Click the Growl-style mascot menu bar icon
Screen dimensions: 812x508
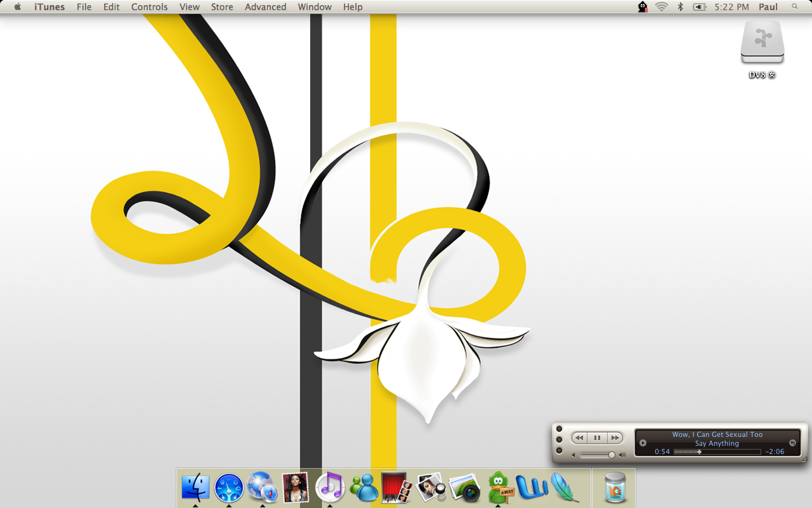tap(643, 7)
